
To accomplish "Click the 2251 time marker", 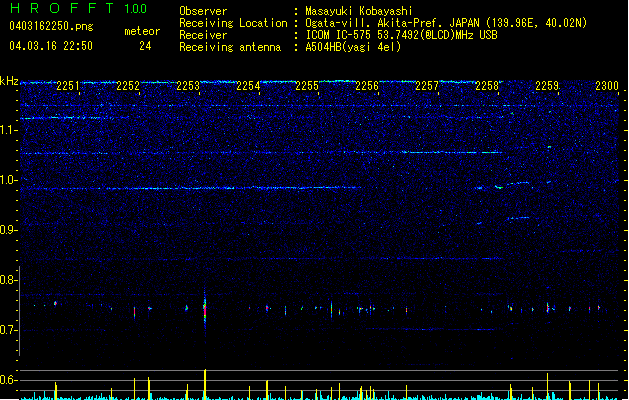I will pyautogui.click(x=68, y=86).
